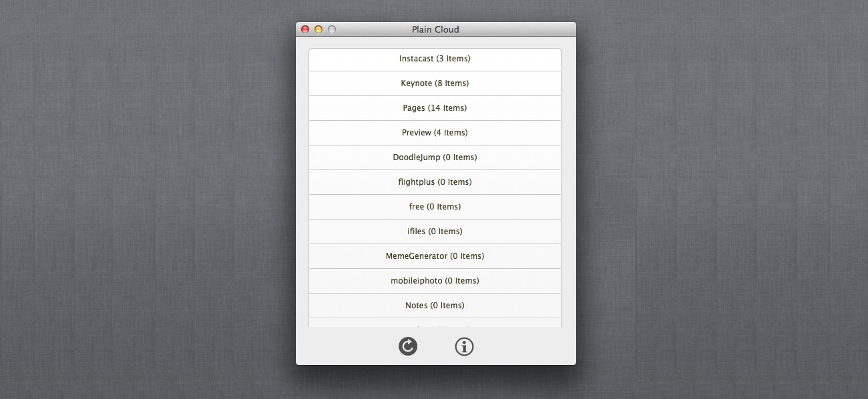The width and height of the screenshot is (868, 399).
Task: Choose Preview (4 Items)
Action: 435,133
